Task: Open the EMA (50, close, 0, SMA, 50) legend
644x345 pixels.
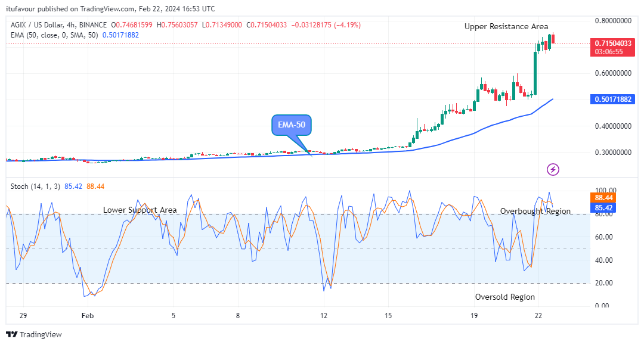Action: pyautogui.click(x=55, y=35)
